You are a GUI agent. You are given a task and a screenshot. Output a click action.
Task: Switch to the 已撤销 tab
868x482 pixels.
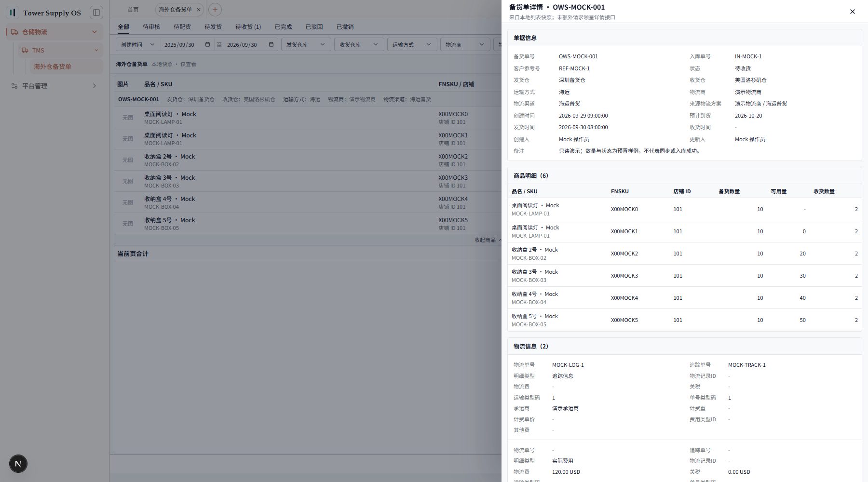pos(345,27)
